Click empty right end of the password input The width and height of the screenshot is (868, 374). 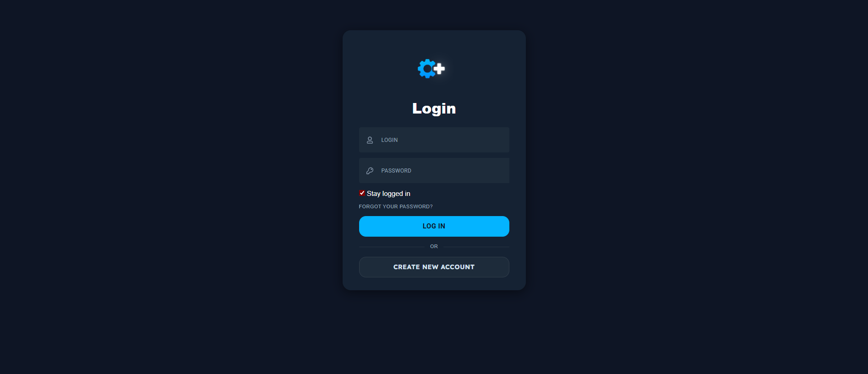pyautogui.click(x=486, y=170)
